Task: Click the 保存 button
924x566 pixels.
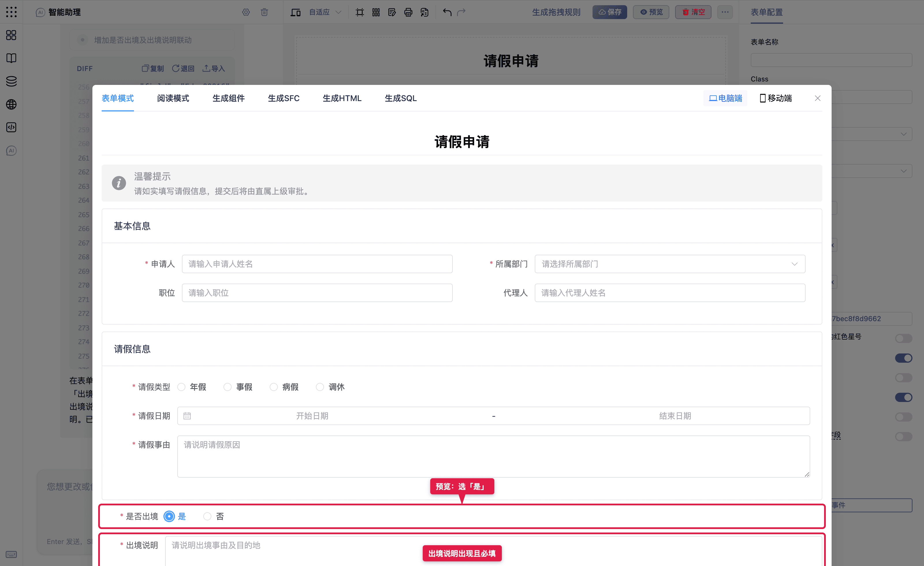Action: [x=610, y=12]
